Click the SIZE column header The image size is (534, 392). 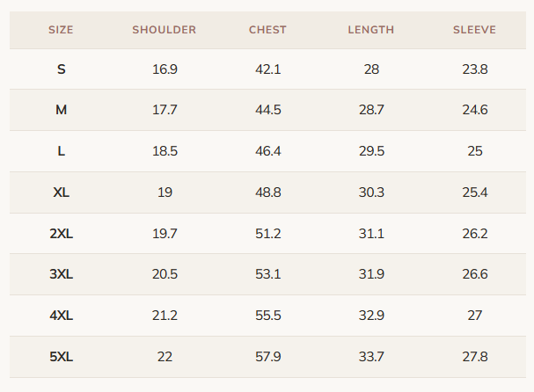point(61,30)
